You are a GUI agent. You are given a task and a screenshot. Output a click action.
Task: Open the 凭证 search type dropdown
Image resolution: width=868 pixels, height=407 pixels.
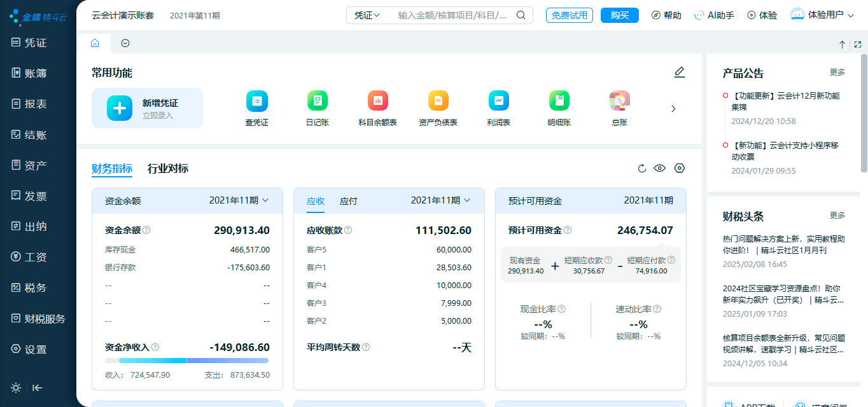[x=367, y=15]
